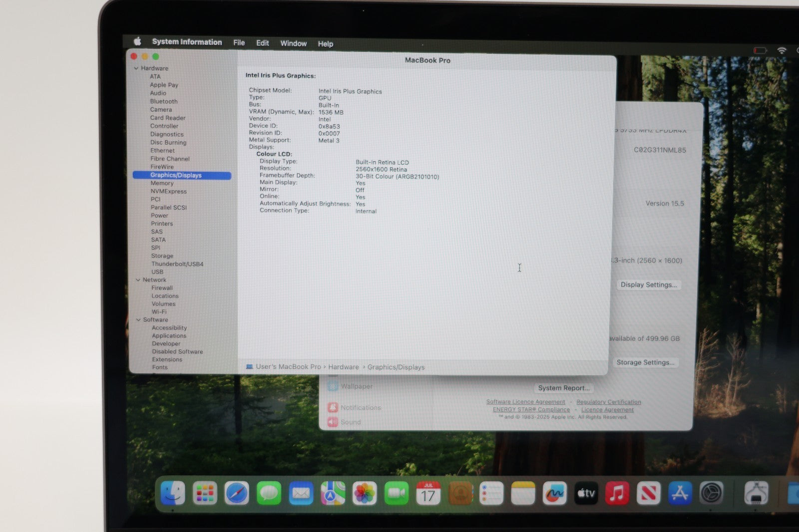Image resolution: width=799 pixels, height=532 pixels.
Task: Click Storage Settings button in background window
Action: 645,362
